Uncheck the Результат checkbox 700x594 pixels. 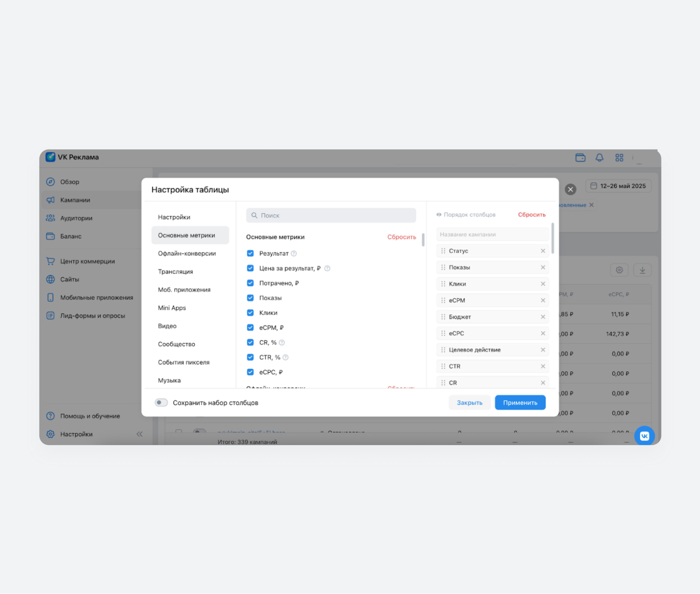point(250,253)
